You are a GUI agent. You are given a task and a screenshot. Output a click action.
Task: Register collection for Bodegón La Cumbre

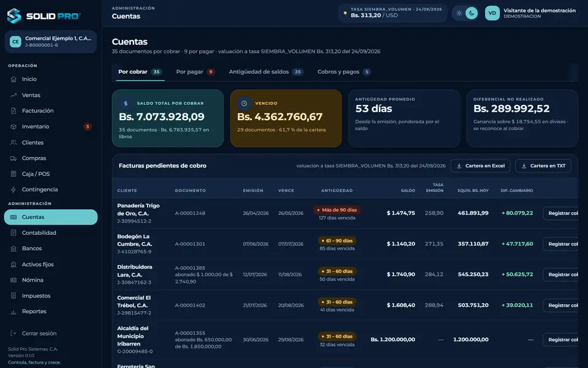[562, 244]
